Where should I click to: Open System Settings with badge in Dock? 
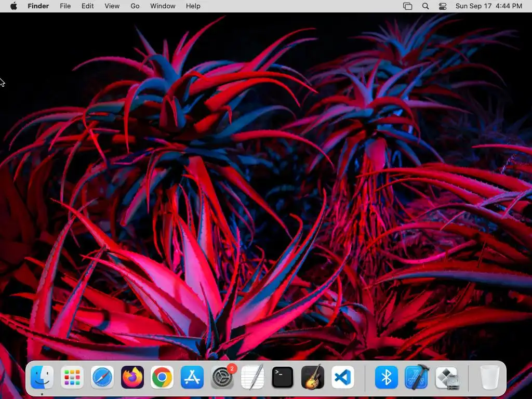tap(222, 377)
